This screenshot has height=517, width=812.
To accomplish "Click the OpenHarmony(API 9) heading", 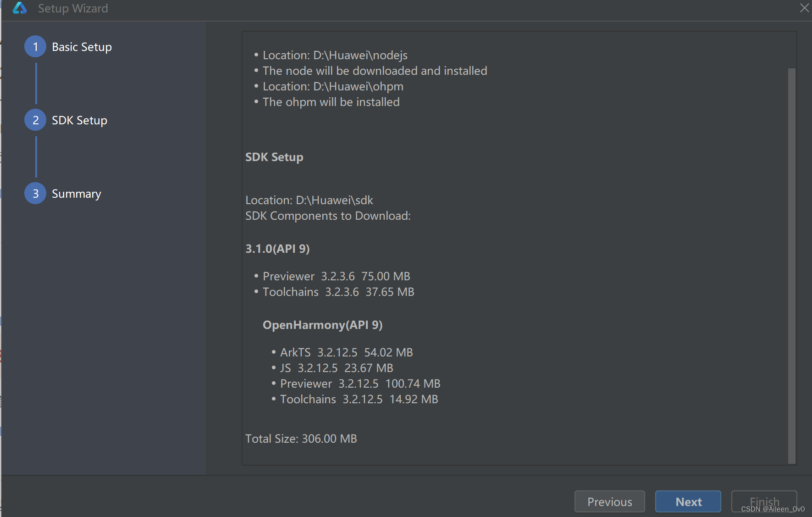I will [x=322, y=325].
